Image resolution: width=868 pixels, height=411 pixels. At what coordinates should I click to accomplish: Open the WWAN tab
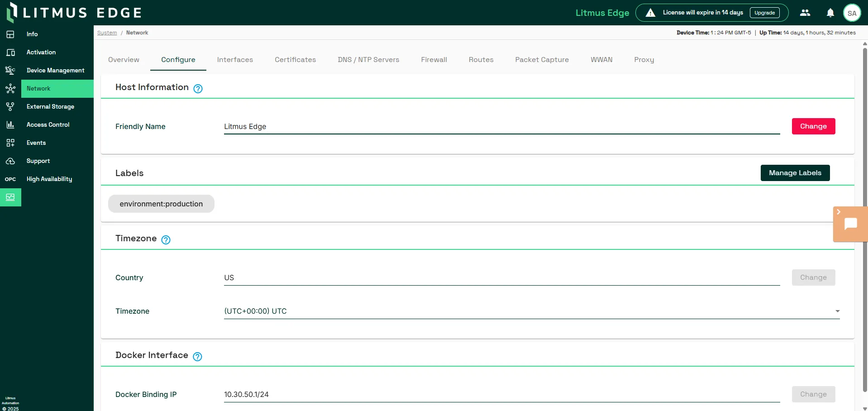pyautogui.click(x=601, y=60)
